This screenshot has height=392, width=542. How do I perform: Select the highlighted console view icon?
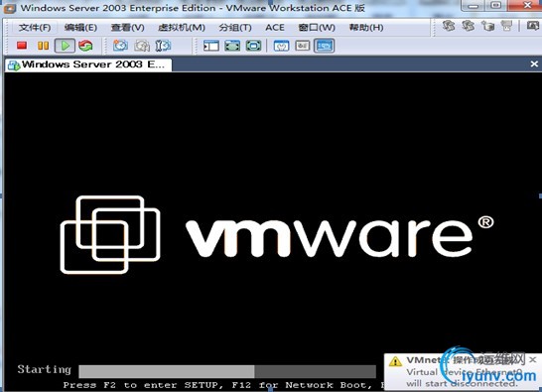click(x=325, y=46)
